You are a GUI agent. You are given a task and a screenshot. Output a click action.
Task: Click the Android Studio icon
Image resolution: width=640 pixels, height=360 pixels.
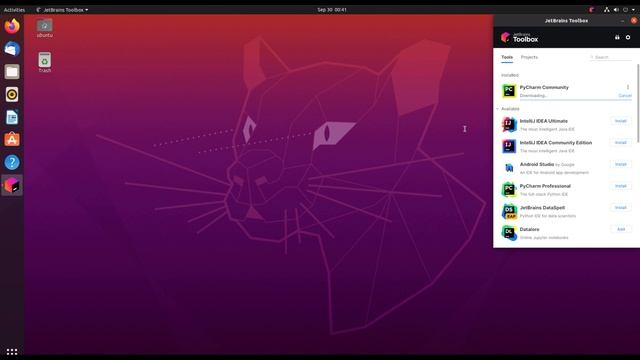tap(509, 168)
